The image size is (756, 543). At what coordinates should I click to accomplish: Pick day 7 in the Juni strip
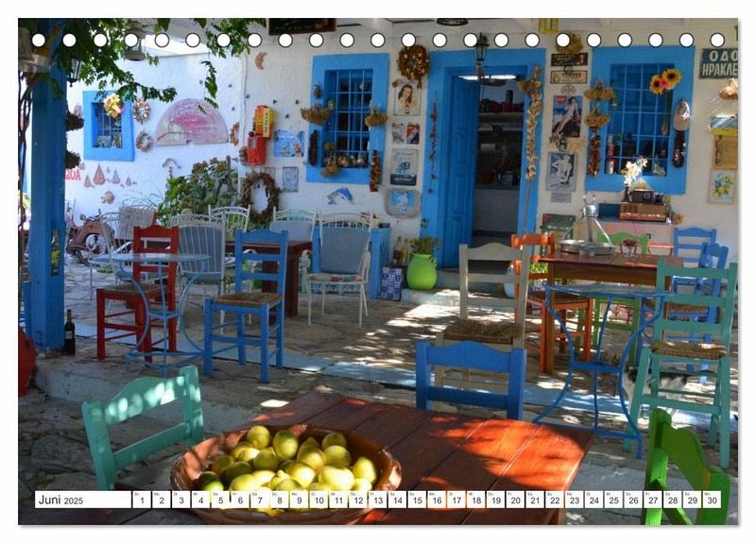[x=259, y=500]
